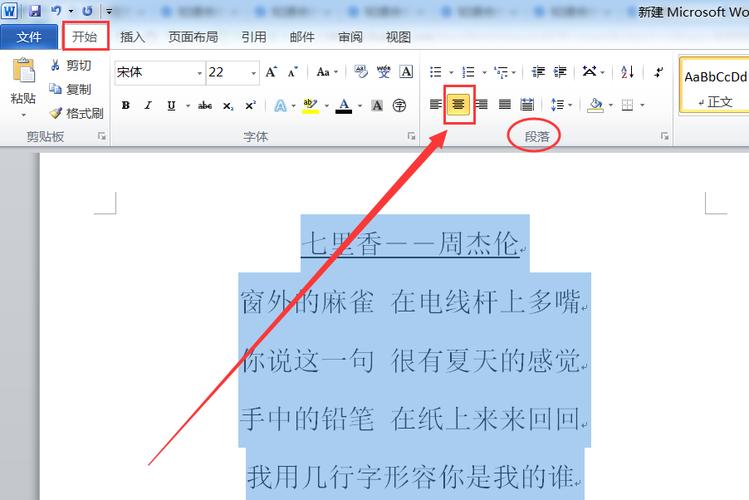The width and height of the screenshot is (749, 500).
Task: Click the 粘贴 (Paste) clipboard icon
Action: click(23, 70)
